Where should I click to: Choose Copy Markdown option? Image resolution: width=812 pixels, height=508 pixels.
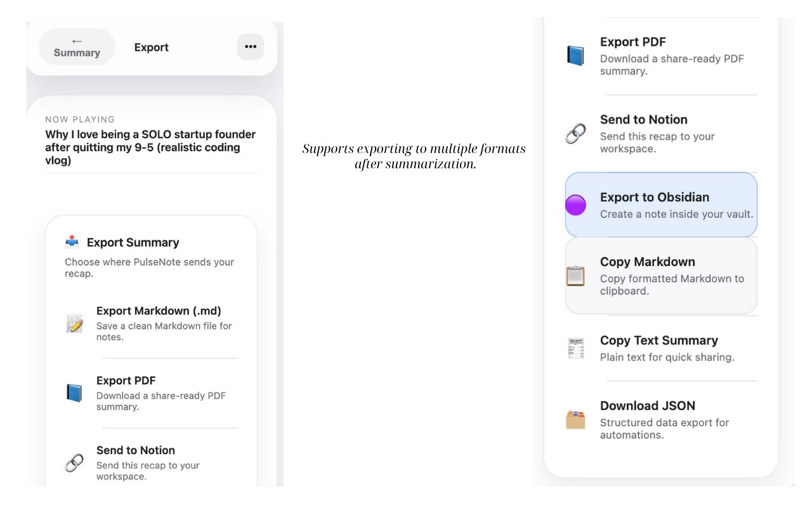point(661,276)
